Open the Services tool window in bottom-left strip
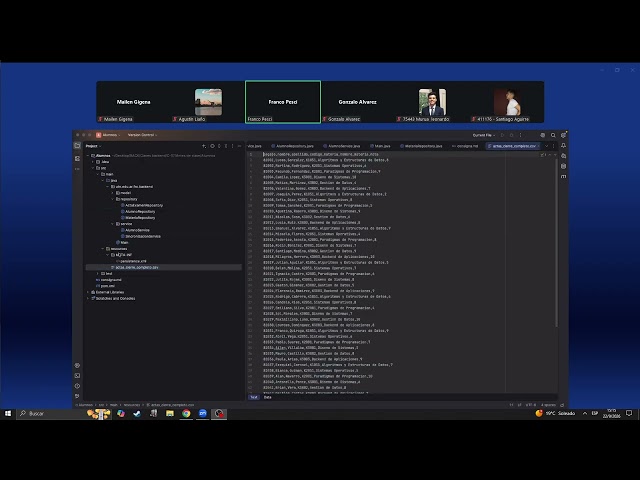The image size is (640, 480). pos(77,365)
